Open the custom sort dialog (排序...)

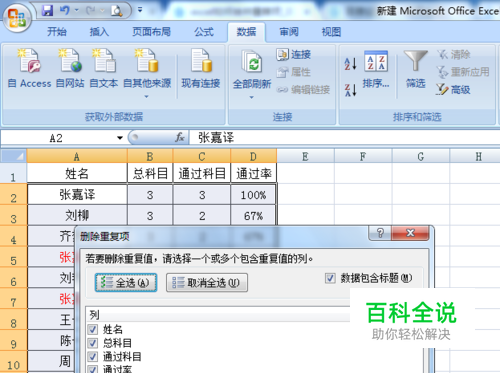coord(376,70)
